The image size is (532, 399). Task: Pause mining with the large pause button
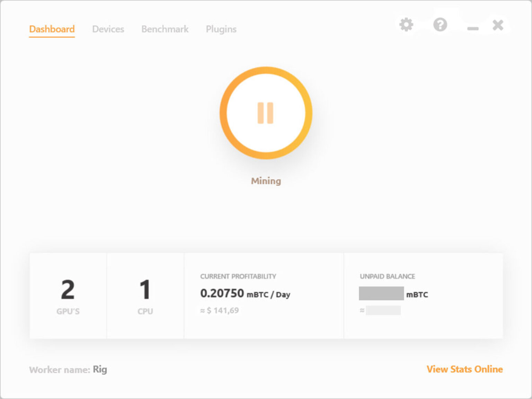coord(265,113)
